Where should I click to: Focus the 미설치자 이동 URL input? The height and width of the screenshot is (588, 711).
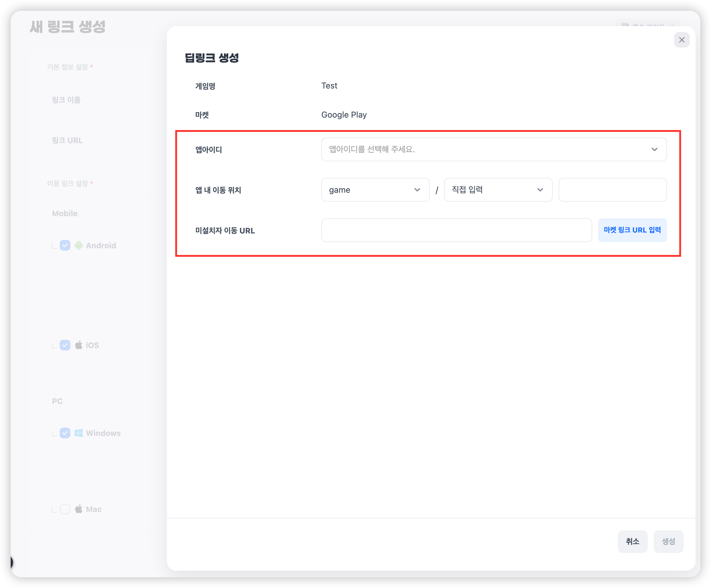click(x=456, y=230)
